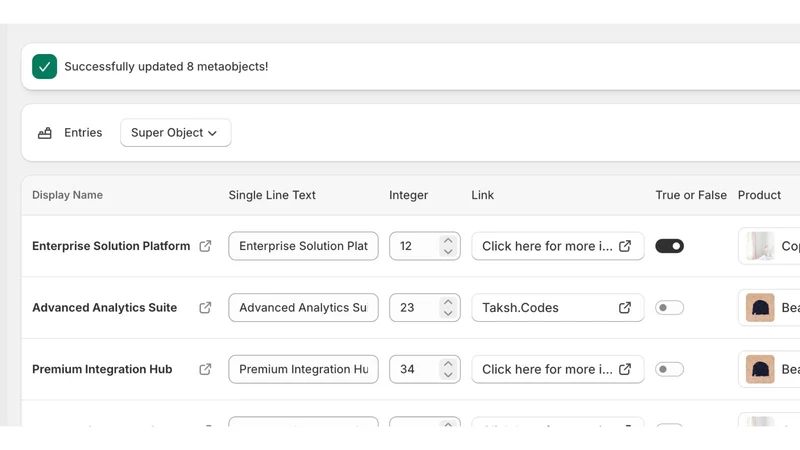
Task: Increment integer value 12 with up arrow
Action: click(x=448, y=240)
